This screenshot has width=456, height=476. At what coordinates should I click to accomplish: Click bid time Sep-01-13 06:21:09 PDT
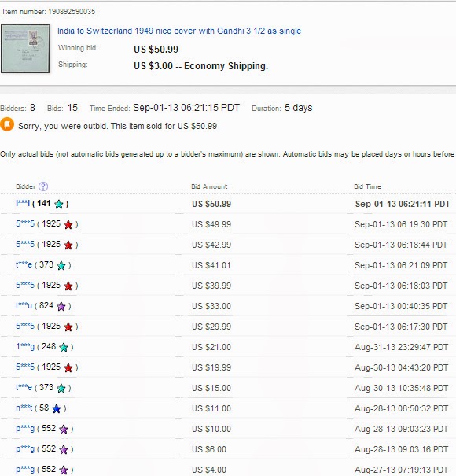tap(401, 265)
